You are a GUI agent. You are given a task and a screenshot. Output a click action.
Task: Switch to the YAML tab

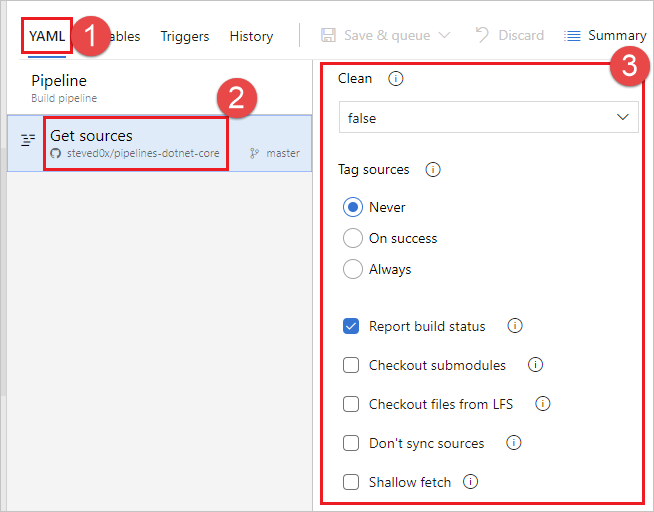point(47,36)
